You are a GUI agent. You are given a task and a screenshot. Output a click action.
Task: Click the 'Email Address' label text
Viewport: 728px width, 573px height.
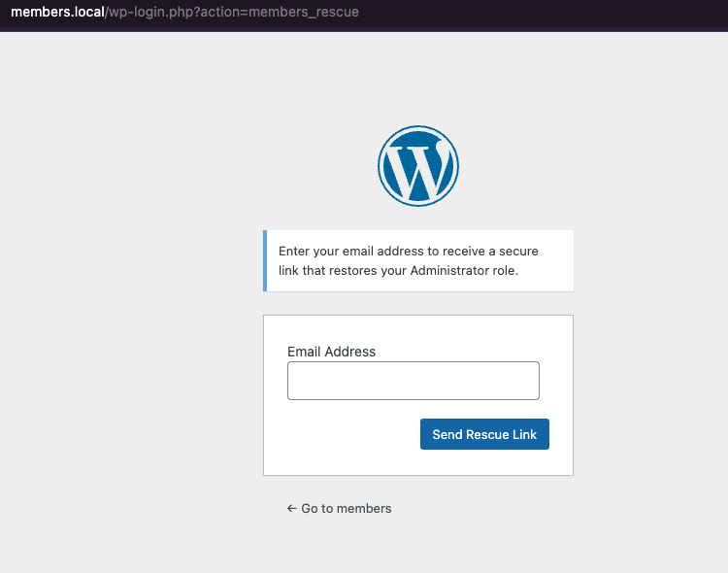332,352
